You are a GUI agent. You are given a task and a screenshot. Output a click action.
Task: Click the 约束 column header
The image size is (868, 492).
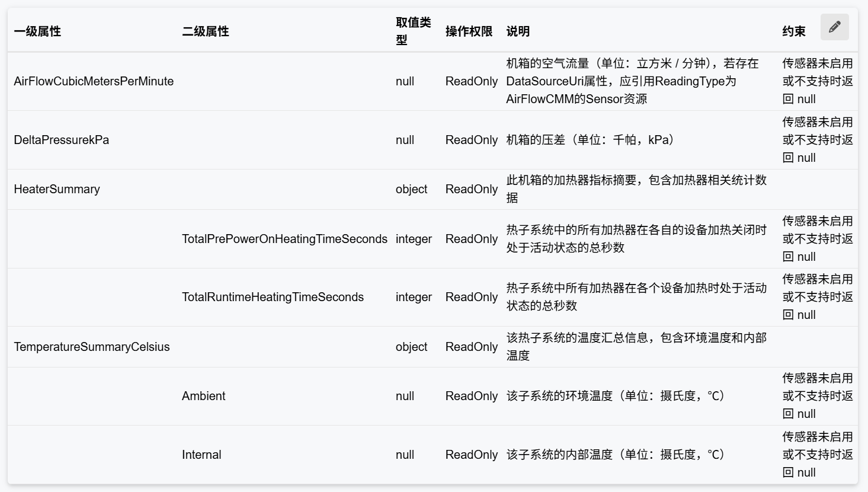click(794, 31)
